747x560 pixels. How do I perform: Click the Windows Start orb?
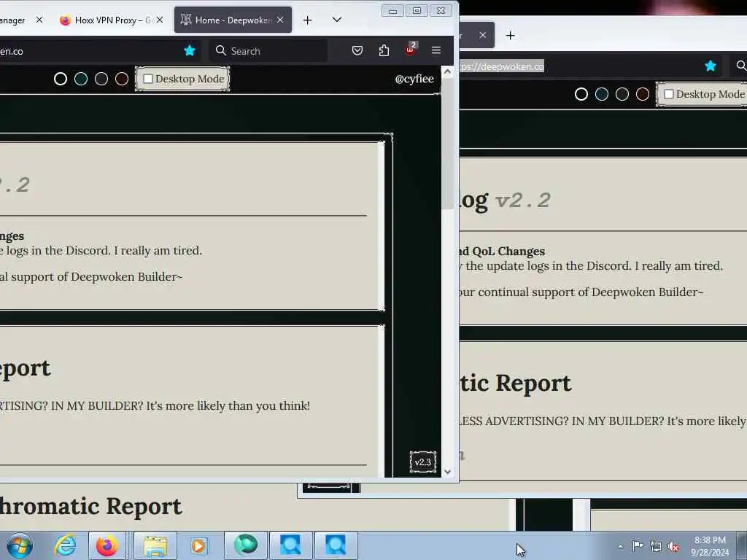(20, 545)
